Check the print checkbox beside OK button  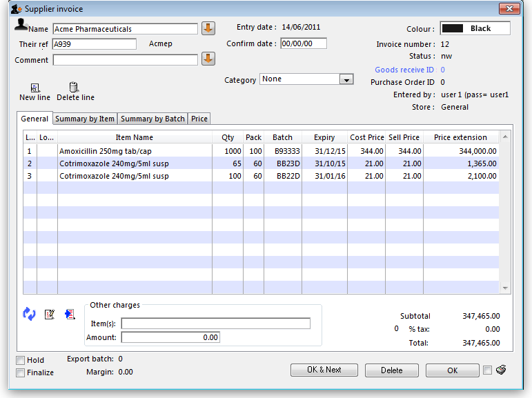(x=488, y=370)
